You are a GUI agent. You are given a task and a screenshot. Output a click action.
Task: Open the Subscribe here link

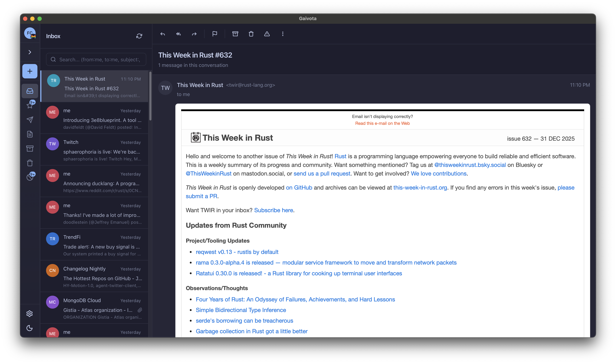pyautogui.click(x=273, y=210)
